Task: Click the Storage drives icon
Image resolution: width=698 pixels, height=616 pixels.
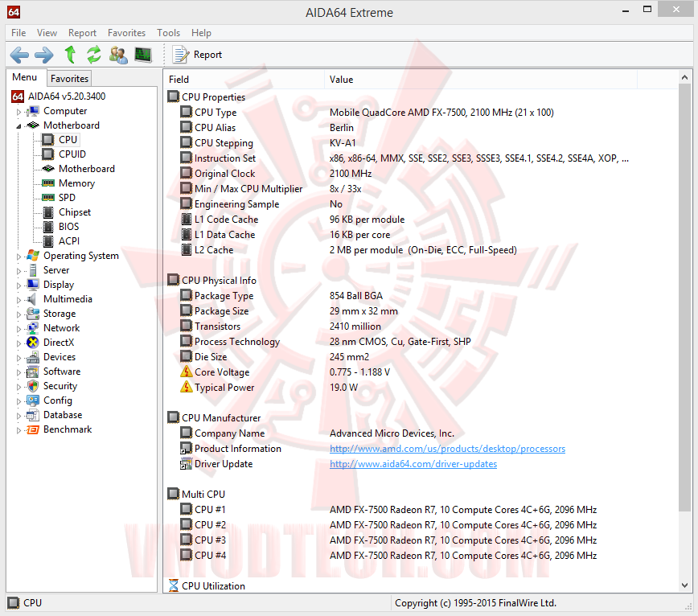Action: [32, 314]
